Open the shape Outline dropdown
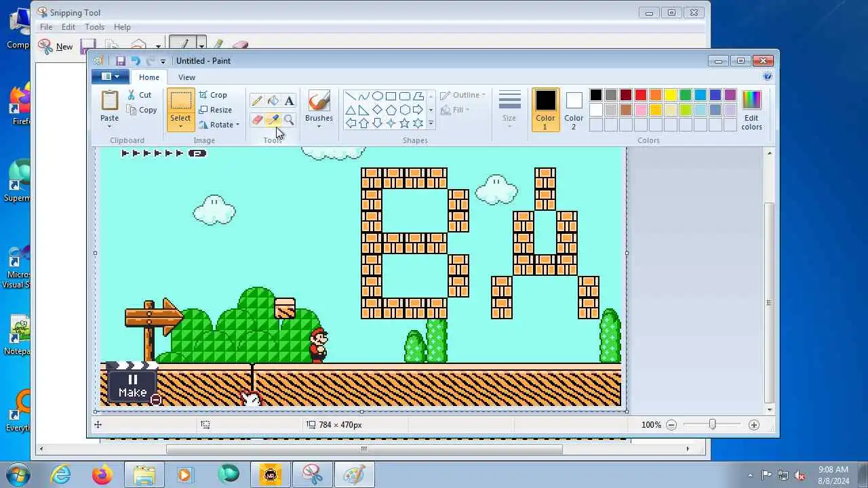 tap(462, 95)
